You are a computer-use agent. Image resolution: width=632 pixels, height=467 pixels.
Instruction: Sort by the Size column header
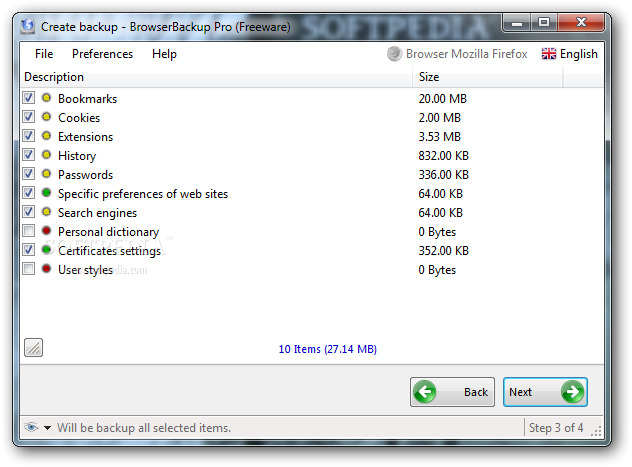point(488,77)
